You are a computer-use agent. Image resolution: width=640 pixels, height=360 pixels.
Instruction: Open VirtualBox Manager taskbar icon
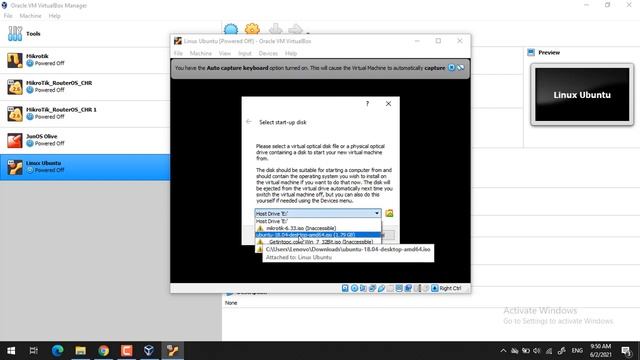click(149, 351)
